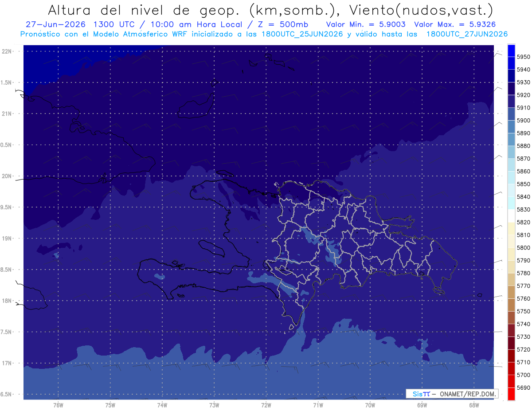Click the 5890 colorbar label
The height and width of the screenshot is (411, 532).
pos(524,133)
